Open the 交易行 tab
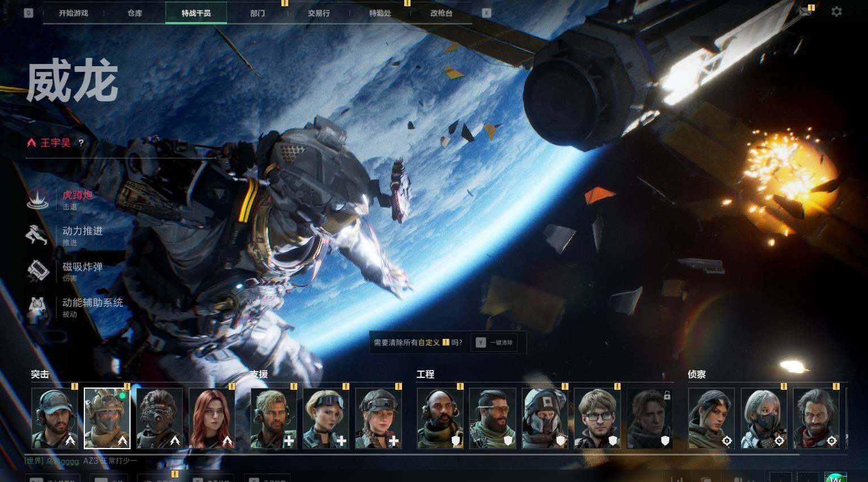 pyautogui.click(x=319, y=13)
